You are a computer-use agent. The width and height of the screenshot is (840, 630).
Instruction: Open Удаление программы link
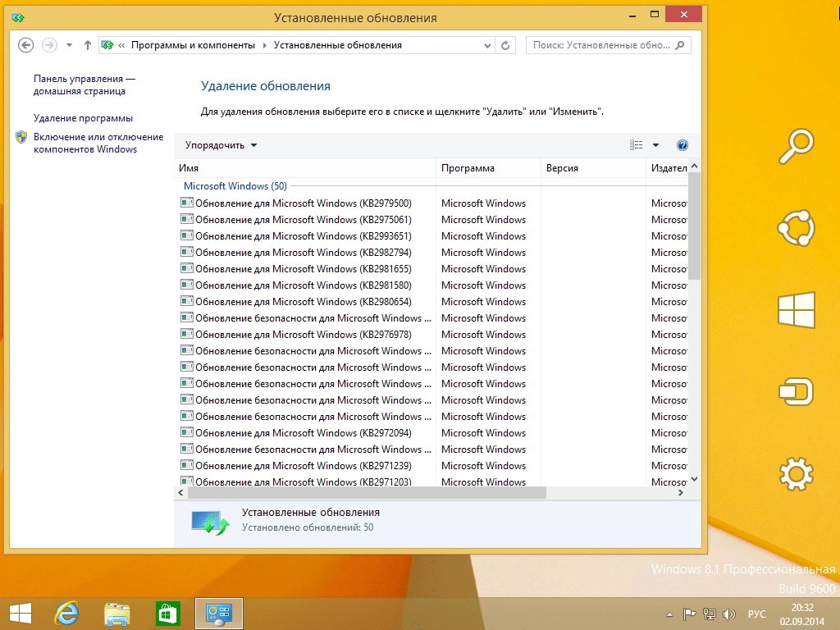click(83, 118)
